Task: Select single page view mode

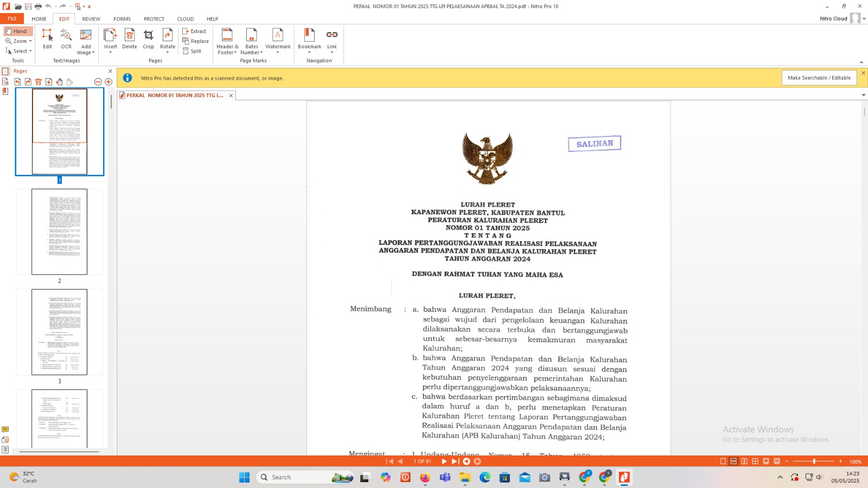Action: [x=723, y=461]
